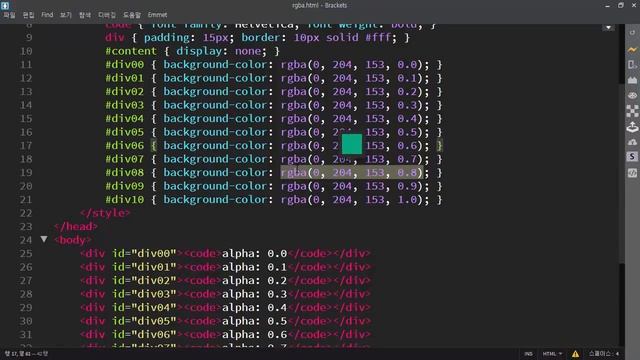The height and width of the screenshot is (360, 640).
Task: Click the cloud sidebar icon
Action: coord(632,142)
